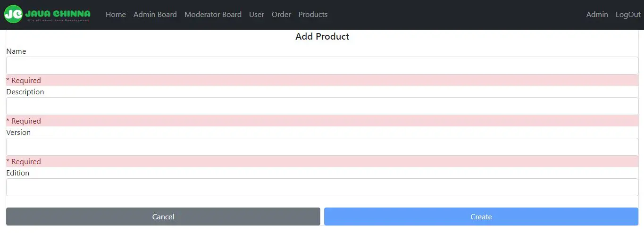
Task: Click the Add Product heading
Action: (x=322, y=36)
